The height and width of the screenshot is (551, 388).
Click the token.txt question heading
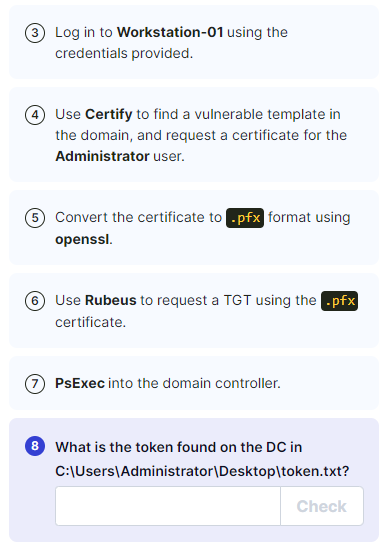point(202,459)
